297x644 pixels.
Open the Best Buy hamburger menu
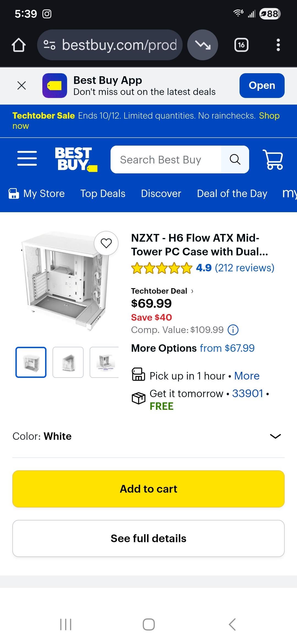point(27,159)
